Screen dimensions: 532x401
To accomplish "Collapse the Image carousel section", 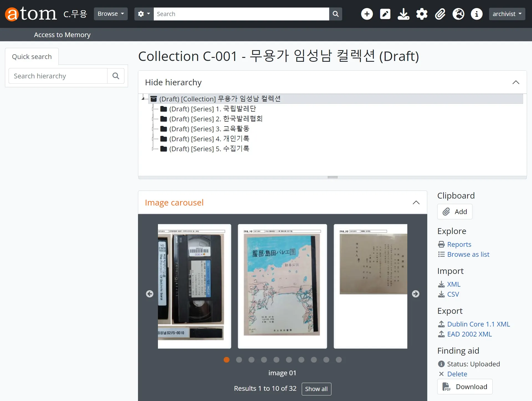I will [x=416, y=202].
